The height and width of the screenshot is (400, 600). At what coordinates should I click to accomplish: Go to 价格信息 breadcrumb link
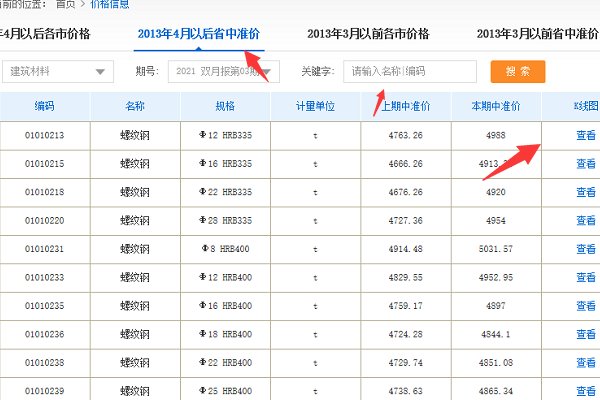[x=110, y=5]
